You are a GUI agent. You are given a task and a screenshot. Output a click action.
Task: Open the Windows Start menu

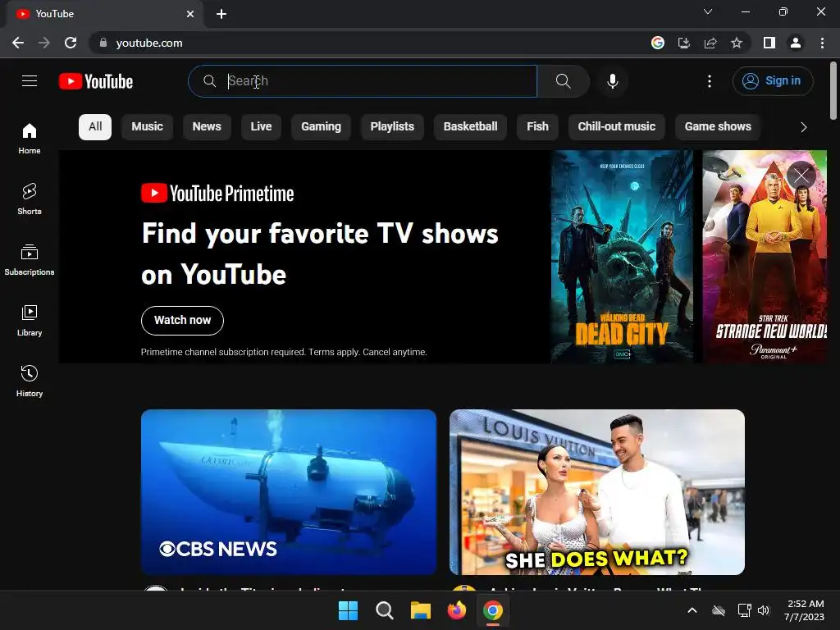(348, 610)
